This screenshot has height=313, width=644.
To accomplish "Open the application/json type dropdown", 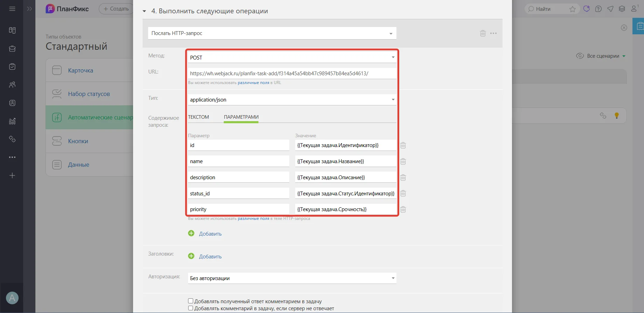I will [292, 100].
